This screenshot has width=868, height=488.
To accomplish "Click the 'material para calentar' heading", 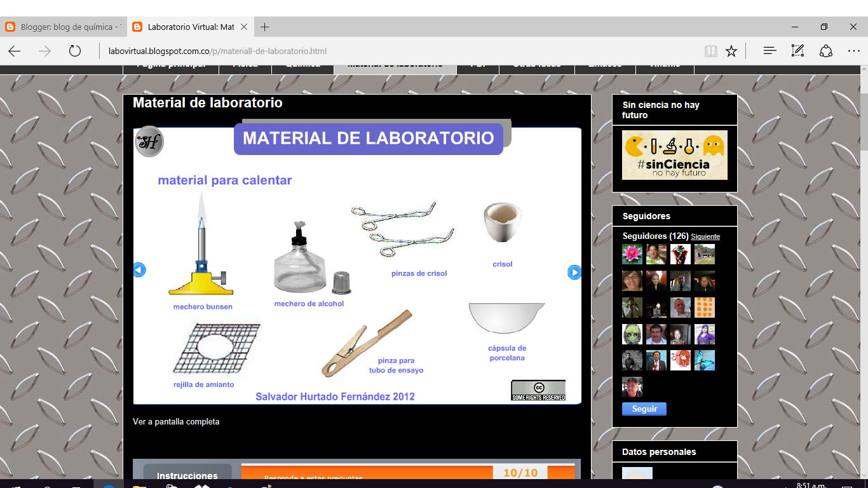I will tap(225, 180).
